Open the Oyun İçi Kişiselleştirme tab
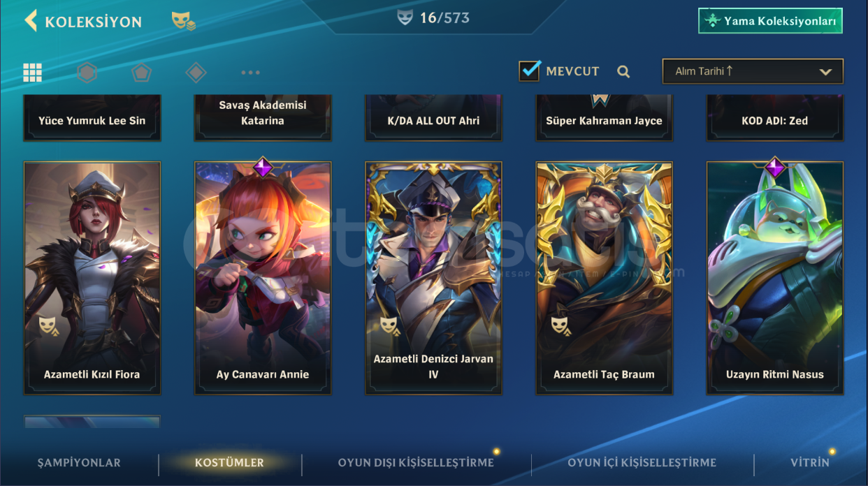The image size is (868, 486). click(x=642, y=462)
